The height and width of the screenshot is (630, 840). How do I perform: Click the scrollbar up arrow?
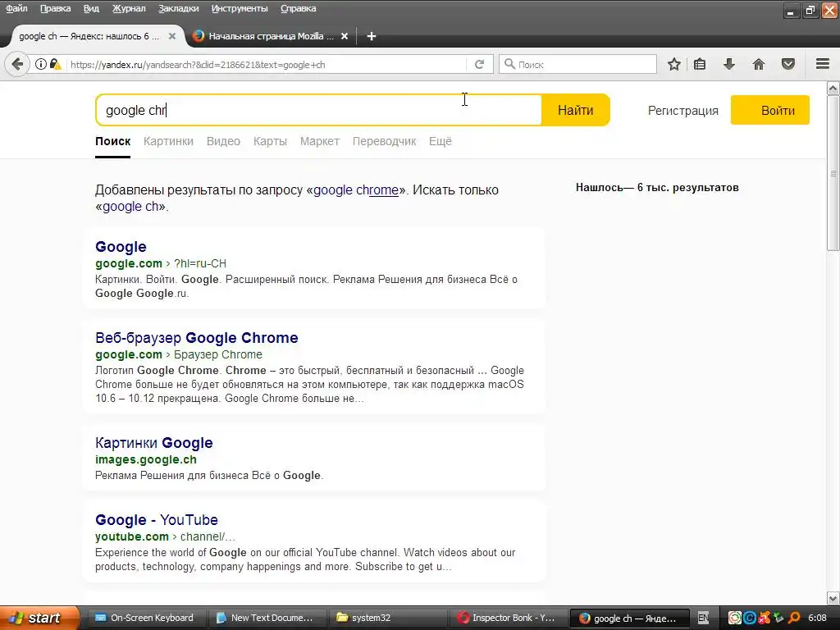pyautogui.click(x=833, y=88)
